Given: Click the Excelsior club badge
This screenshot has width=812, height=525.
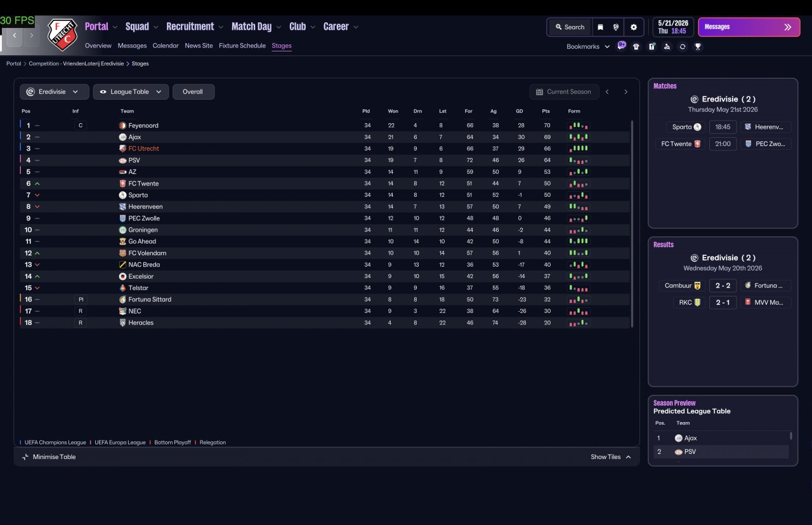Looking at the screenshot, I should 122,276.
